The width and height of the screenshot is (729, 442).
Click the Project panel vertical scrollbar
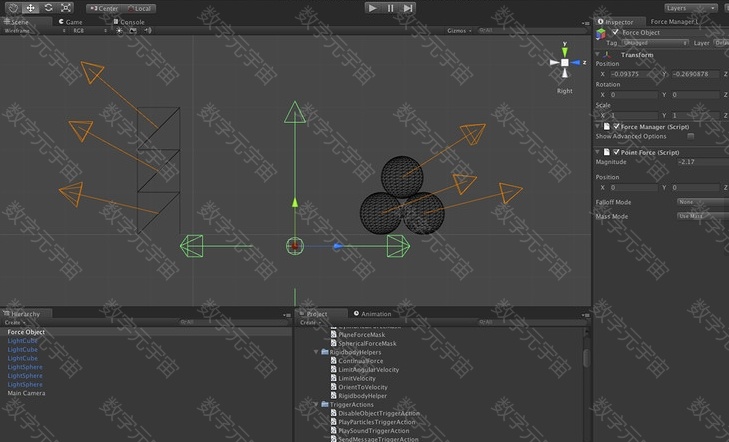pos(586,358)
